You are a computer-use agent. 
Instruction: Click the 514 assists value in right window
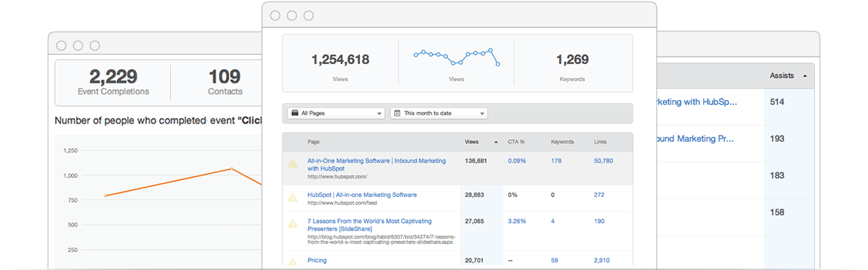777,102
